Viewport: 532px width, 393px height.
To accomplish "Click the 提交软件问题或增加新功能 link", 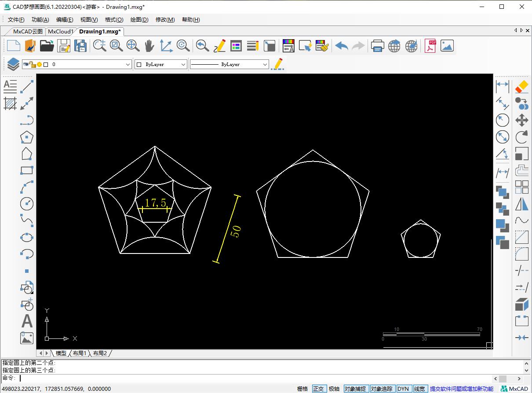I will point(461,389).
